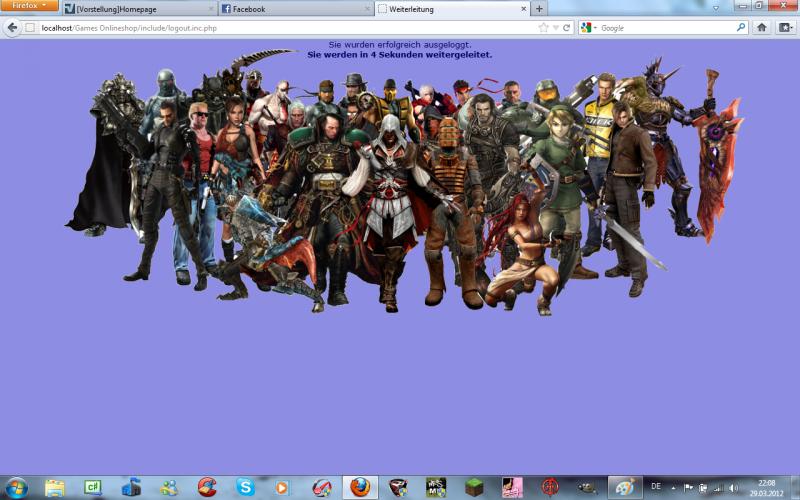The image size is (800, 500).
Task: Click the localhost address bar
Action: [x=280, y=28]
